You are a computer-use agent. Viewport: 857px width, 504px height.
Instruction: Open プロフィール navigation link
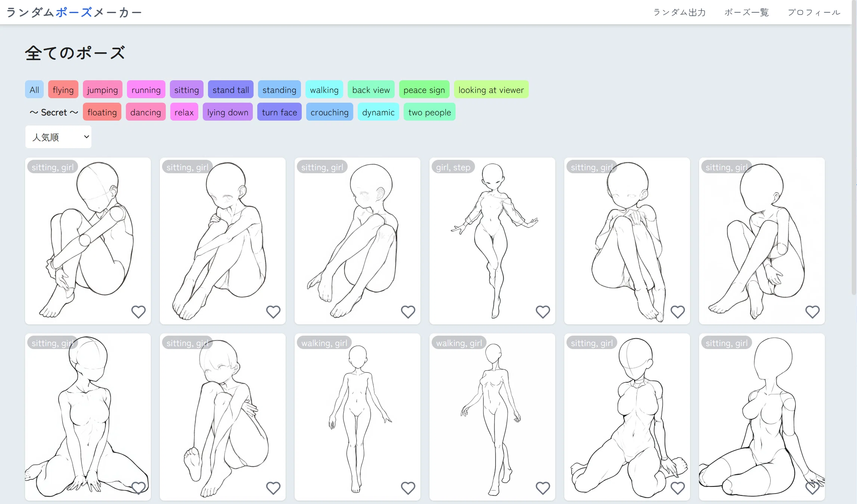pyautogui.click(x=814, y=12)
